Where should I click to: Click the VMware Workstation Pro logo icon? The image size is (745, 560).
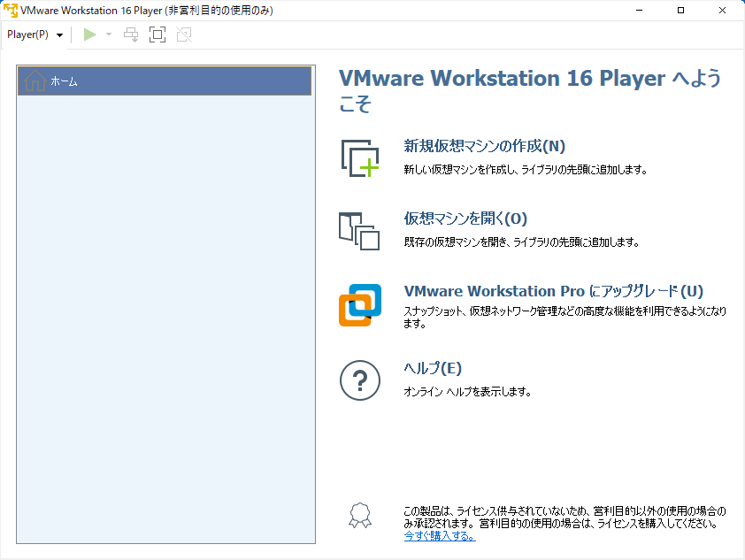(360, 304)
